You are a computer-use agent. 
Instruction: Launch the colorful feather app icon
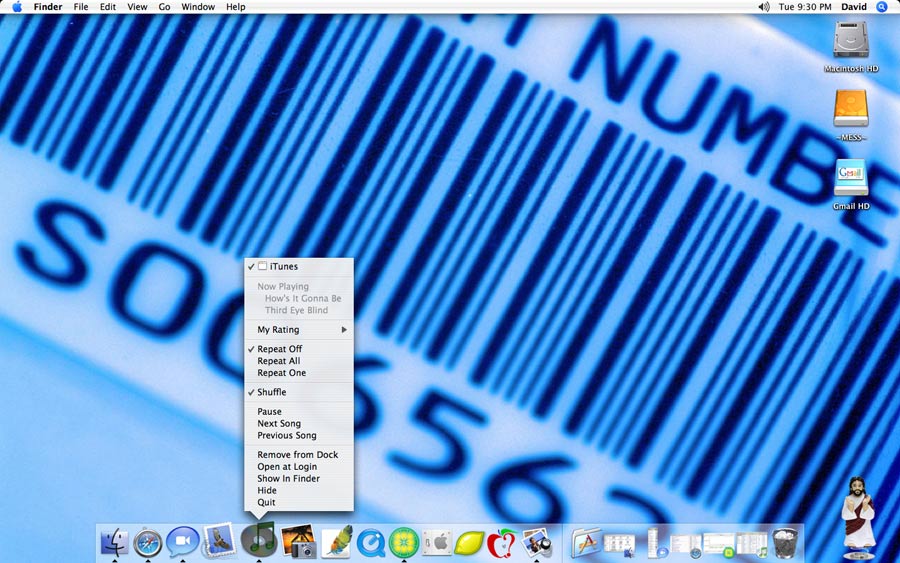(337, 542)
